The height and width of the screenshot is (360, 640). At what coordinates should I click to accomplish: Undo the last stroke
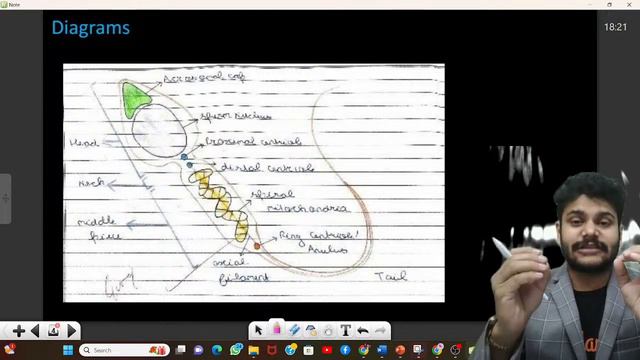362,331
